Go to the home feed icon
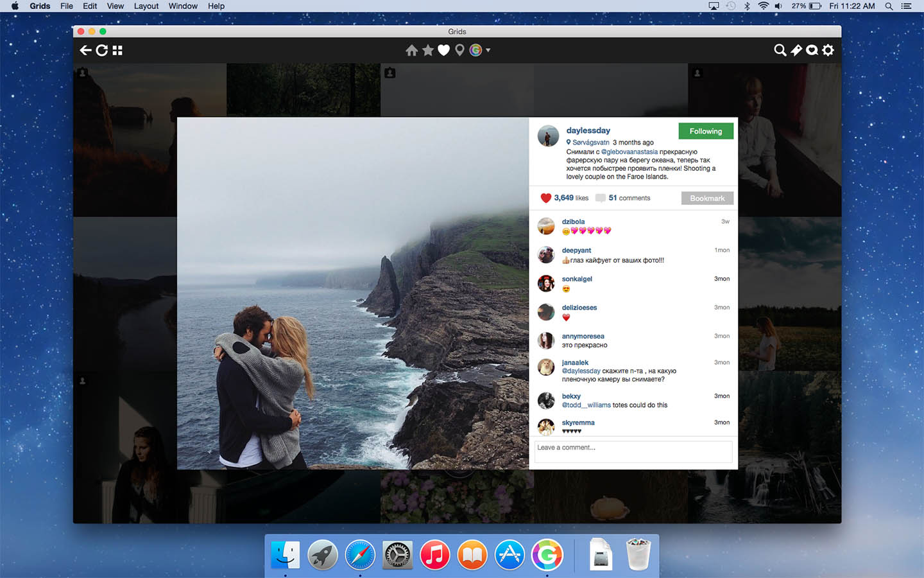924x578 pixels. [x=411, y=50]
